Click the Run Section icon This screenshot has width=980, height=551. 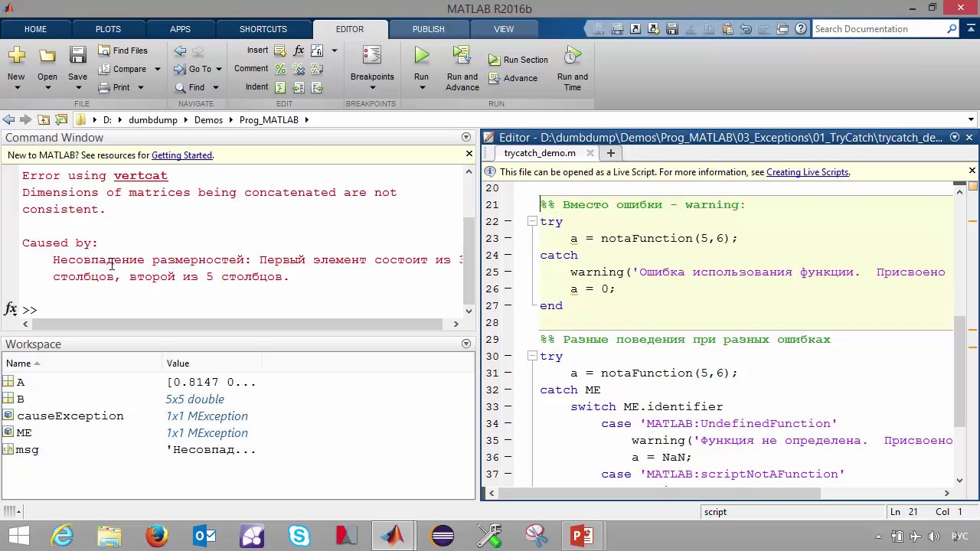(495, 60)
